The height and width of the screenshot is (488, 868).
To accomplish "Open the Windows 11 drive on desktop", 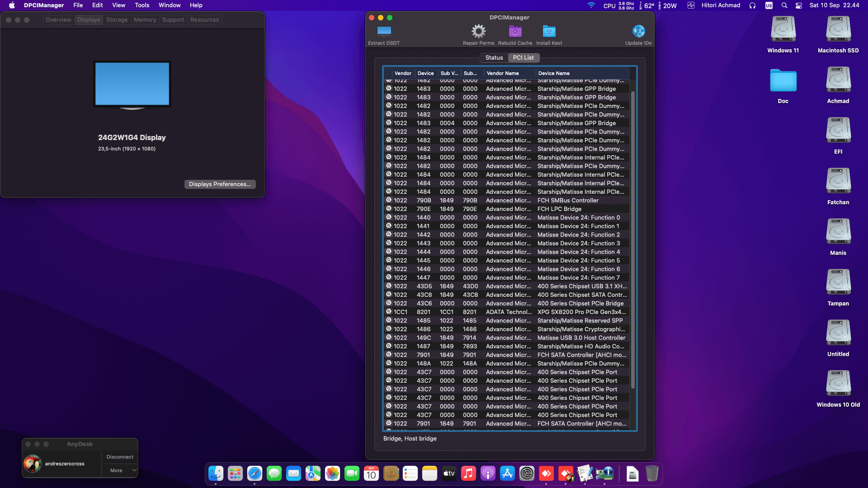I will click(783, 29).
